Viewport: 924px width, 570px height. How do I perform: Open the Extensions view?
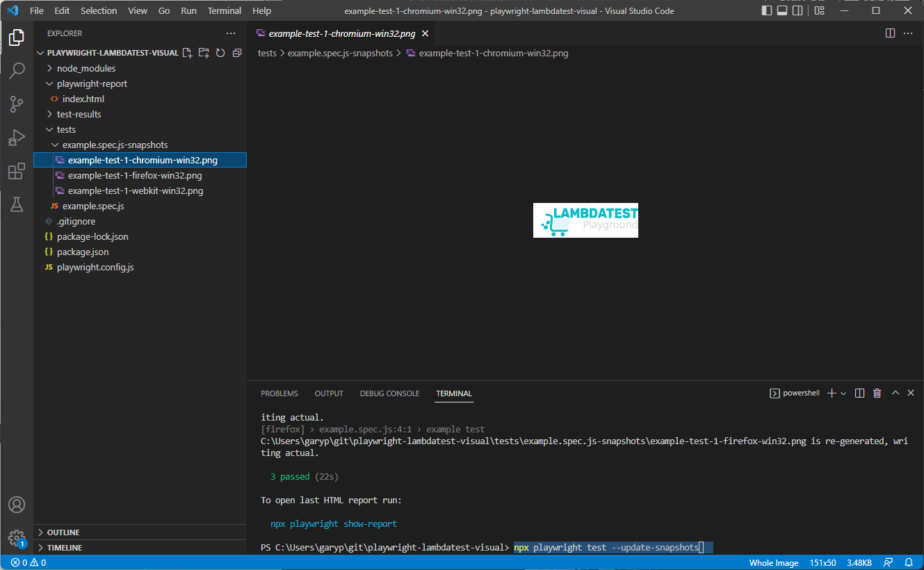tap(17, 170)
